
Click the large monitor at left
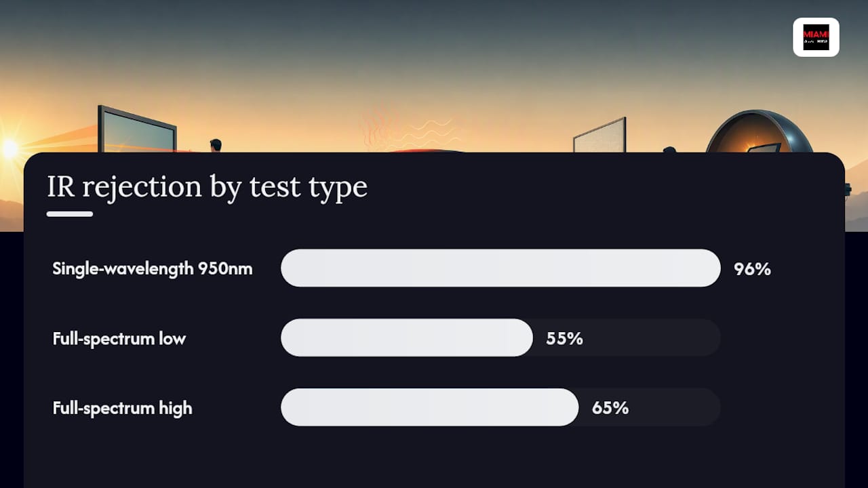pyautogui.click(x=137, y=129)
